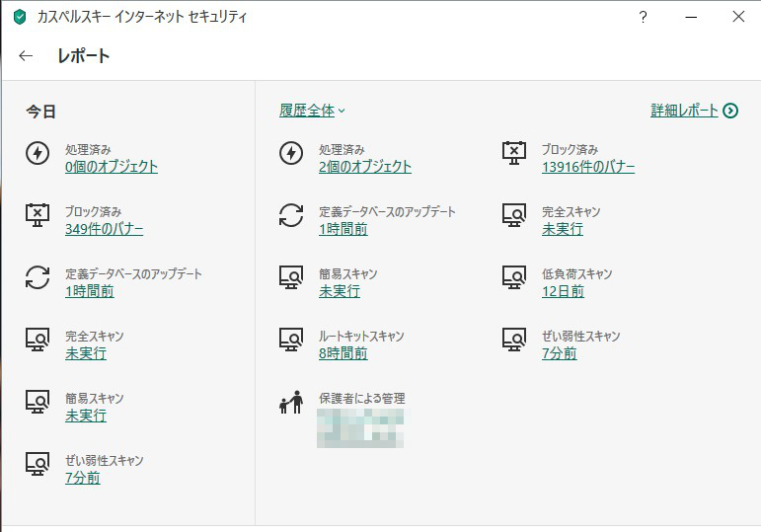This screenshot has height=532, width=761.
Task: Click the ぜい弱性スキャン icon in the 履歴全体 section
Action: [x=514, y=340]
